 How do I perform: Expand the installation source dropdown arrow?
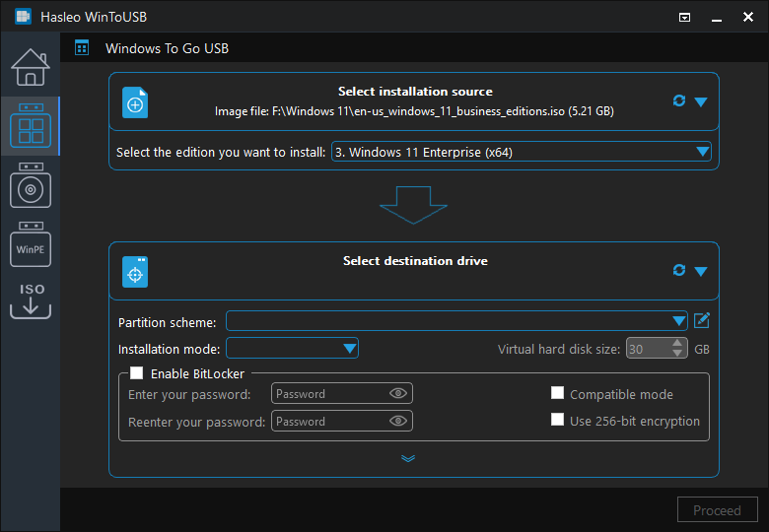coord(701,101)
